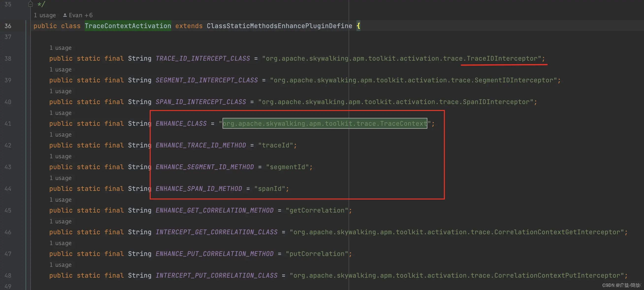Click the highlighted string org.apache.skywalking.apm.toolkit.trace.TraceContext

click(x=325, y=124)
